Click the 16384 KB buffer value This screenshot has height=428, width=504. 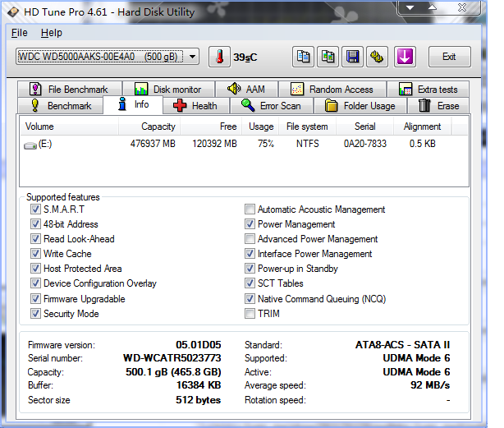tap(199, 385)
